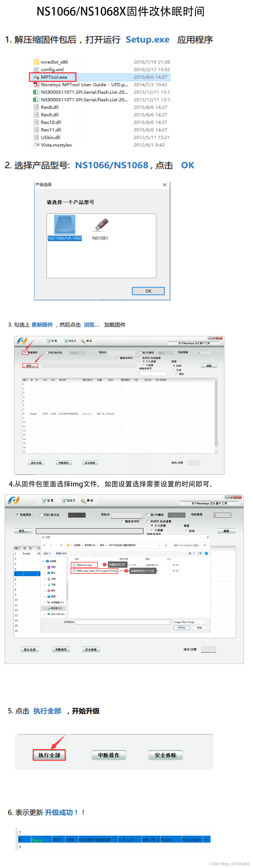Toggle the preview pane icon
253x868 pixels.
click(x=200, y=553)
